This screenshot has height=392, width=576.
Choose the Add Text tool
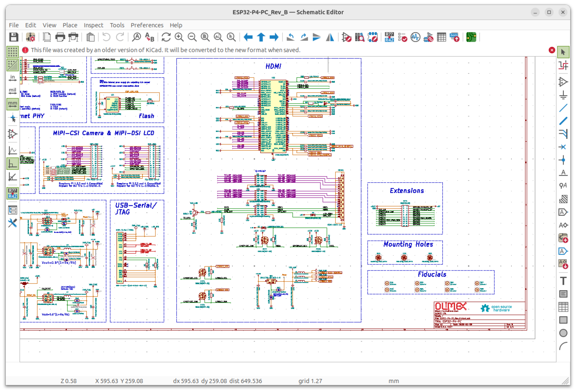coord(563,281)
